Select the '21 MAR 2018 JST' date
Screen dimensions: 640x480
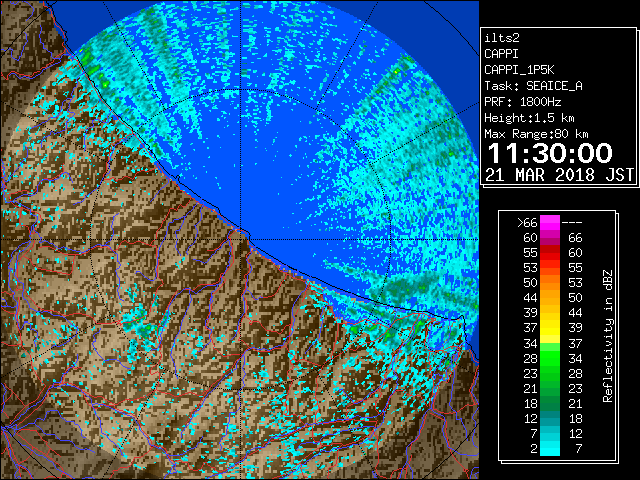click(x=560, y=175)
